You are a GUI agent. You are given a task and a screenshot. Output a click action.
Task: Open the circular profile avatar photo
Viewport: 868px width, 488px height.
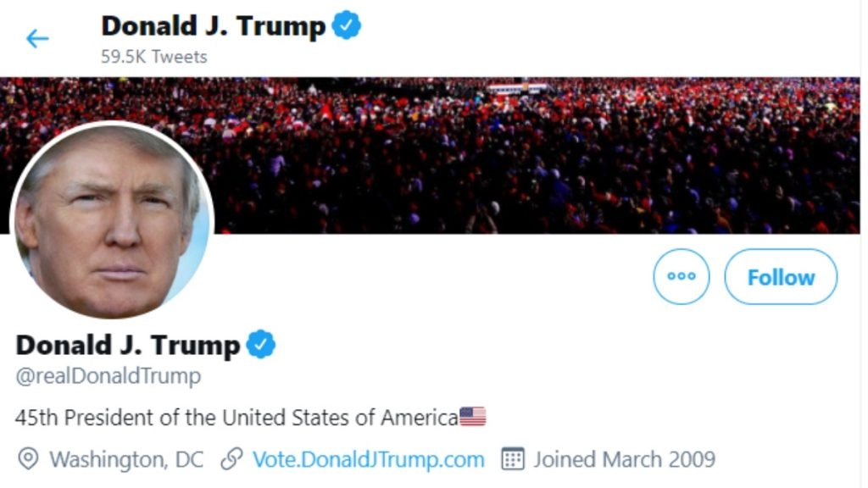coord(111,221)
